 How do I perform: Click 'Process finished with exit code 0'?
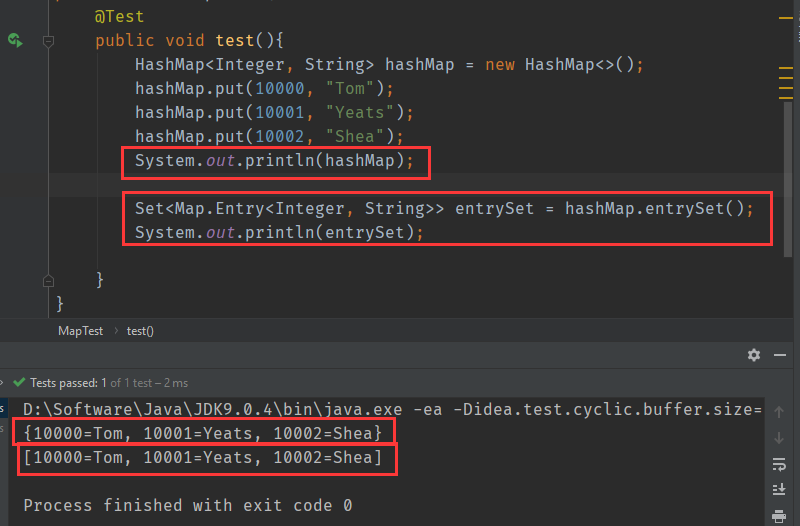[x=188, y=505]
